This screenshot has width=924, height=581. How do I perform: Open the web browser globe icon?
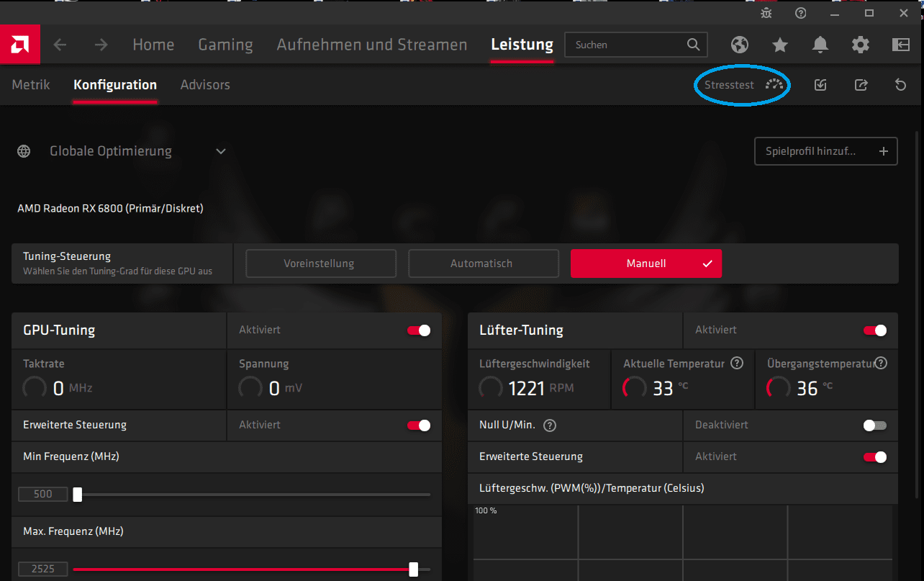[740, 45]
